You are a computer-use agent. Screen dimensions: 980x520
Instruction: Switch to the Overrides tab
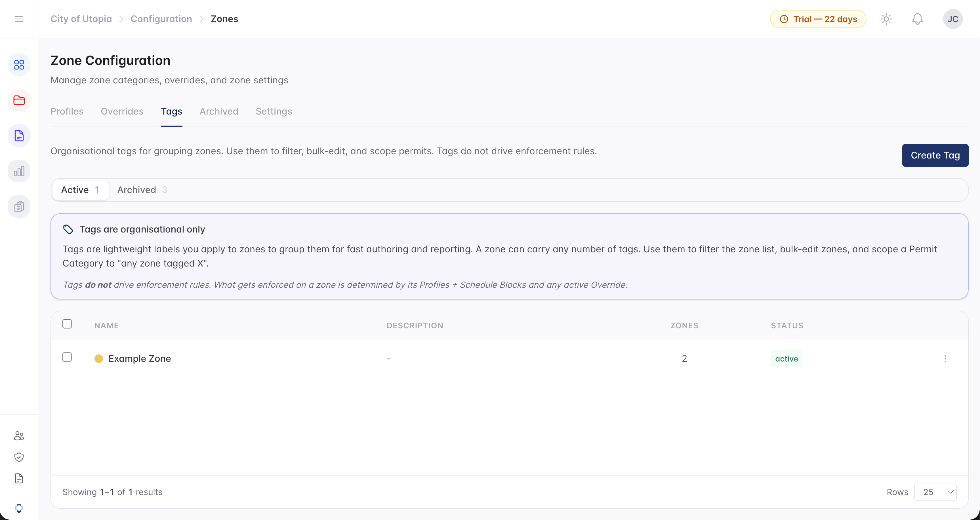click(x=122, y=111)
